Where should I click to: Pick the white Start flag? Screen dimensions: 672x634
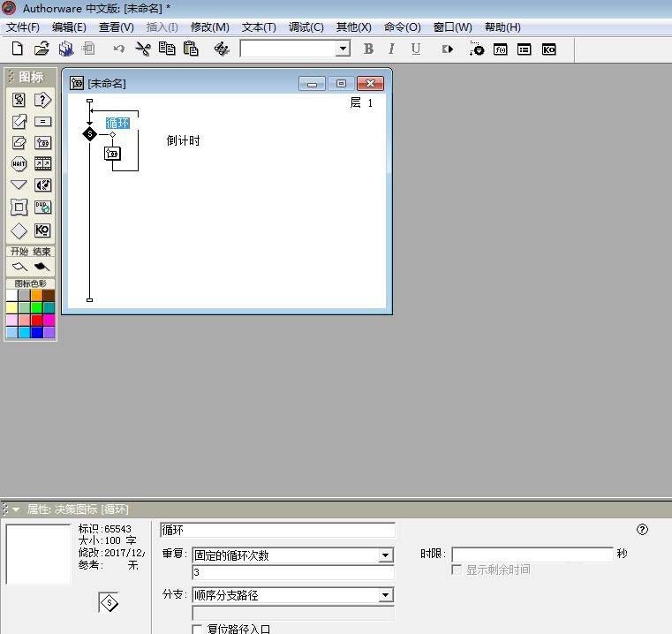pyautogui.click(x=19, y=267)
